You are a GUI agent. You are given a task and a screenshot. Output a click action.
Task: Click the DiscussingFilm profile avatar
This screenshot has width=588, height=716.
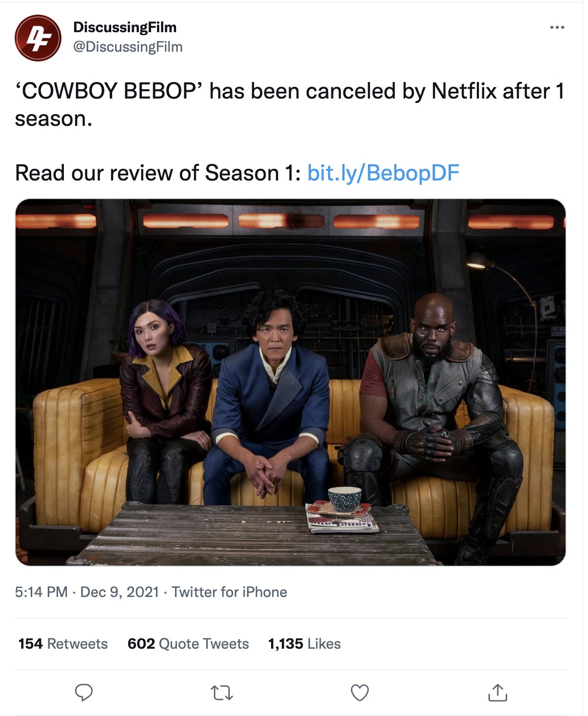coord(38,38)
